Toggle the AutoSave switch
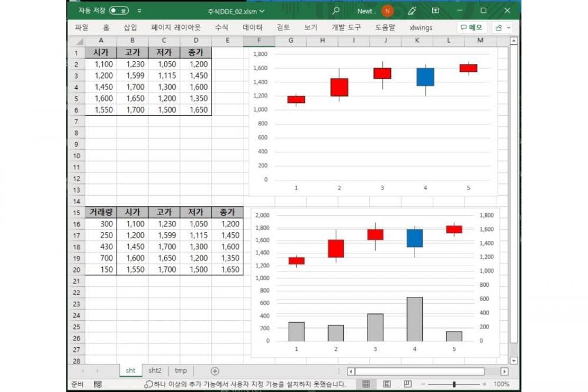Image resolution: width=588 pixels, height=392 pixels. tap(119, 11)
